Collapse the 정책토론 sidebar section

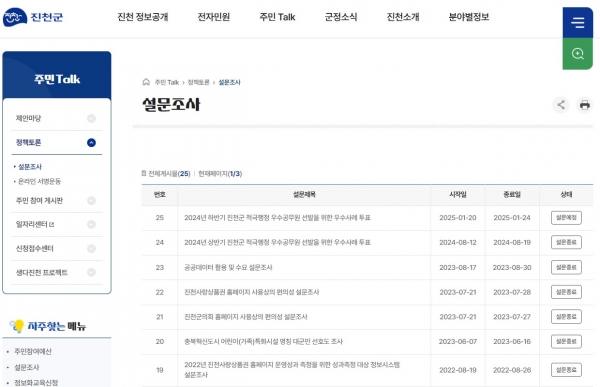tap(91, 143)
